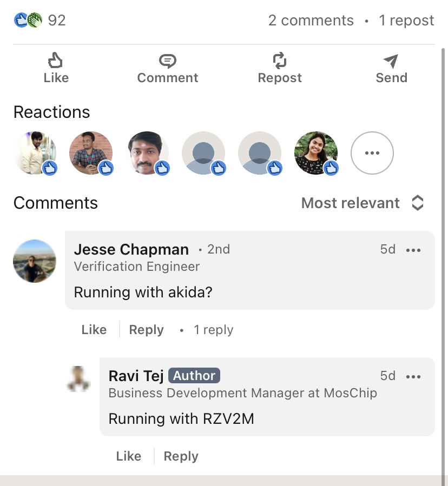The image size is (448, 486).
Task: View the 1 repost link
Action: [x=406, y=21]
